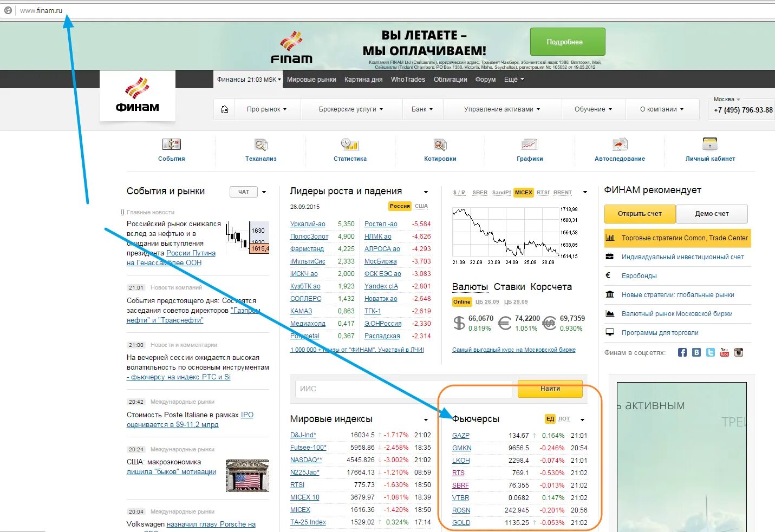
Task: Select BRENT chart toggle
Action: [x=563, y=193]
